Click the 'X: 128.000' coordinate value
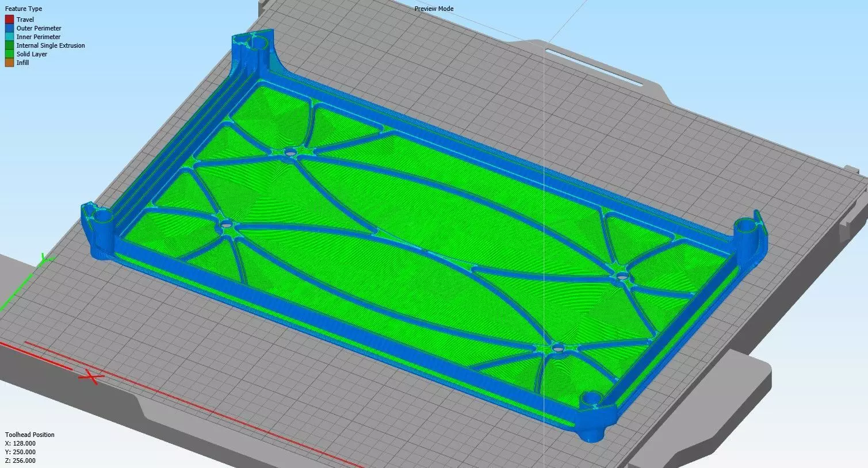868x468 pixels. click(x=20, y=443)
